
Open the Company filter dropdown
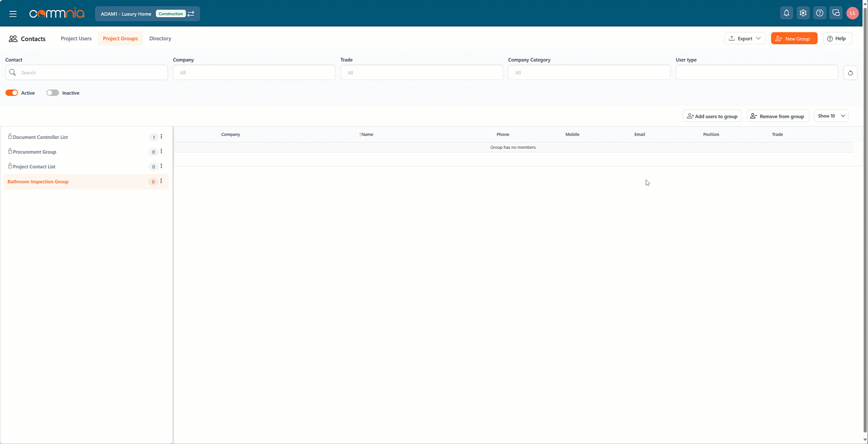tap(254, 72)
